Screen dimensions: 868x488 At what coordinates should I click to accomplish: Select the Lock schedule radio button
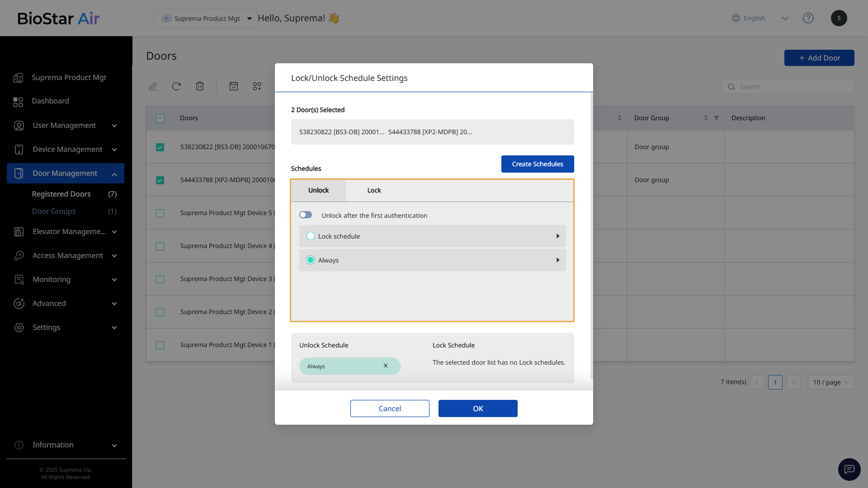(311, 236)
